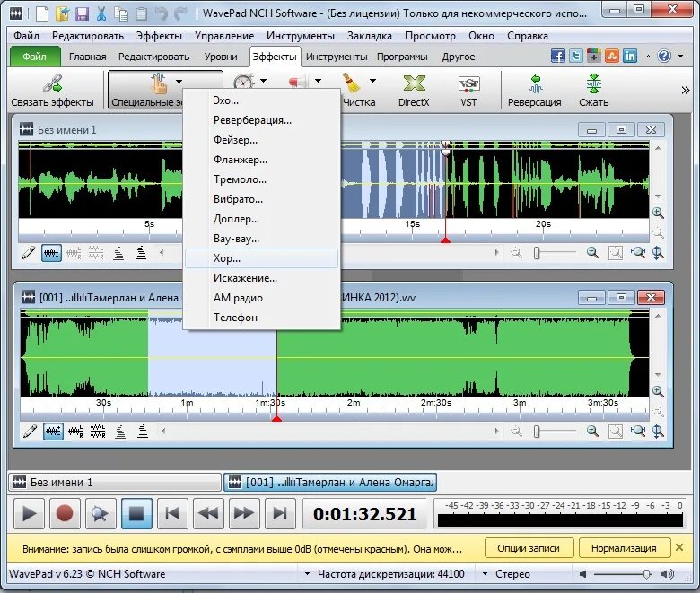Click the Save floppy icon in title bar
700x593 pixels.
(82, 13)
